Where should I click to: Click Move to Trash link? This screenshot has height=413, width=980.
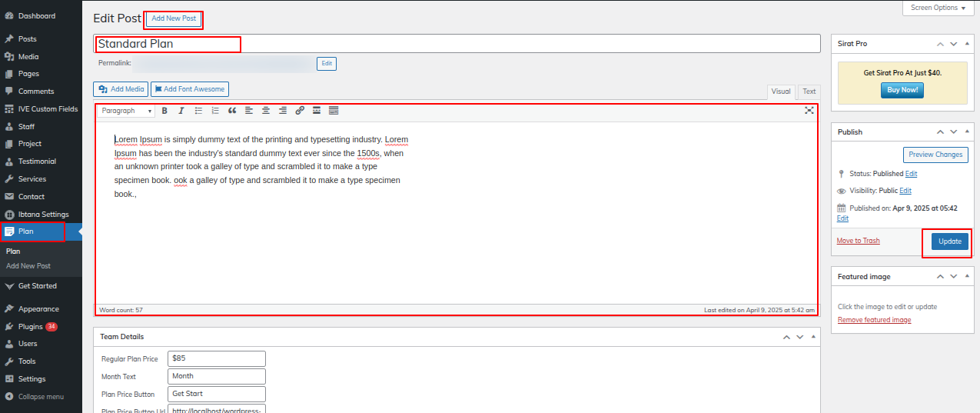click(858, 241)
